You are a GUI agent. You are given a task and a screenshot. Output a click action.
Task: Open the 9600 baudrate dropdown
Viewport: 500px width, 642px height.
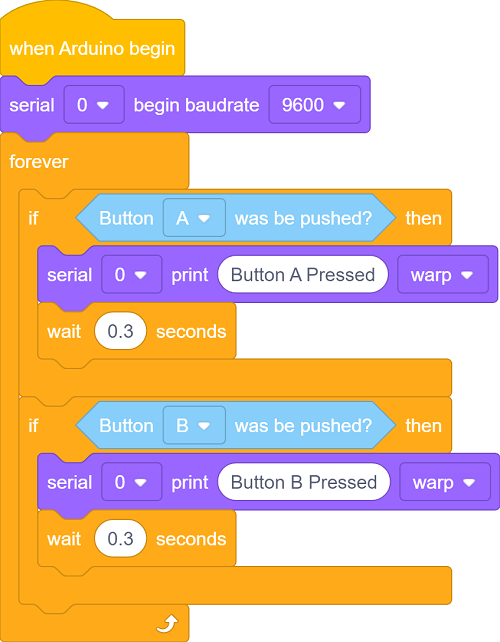[x=314, y=105]
